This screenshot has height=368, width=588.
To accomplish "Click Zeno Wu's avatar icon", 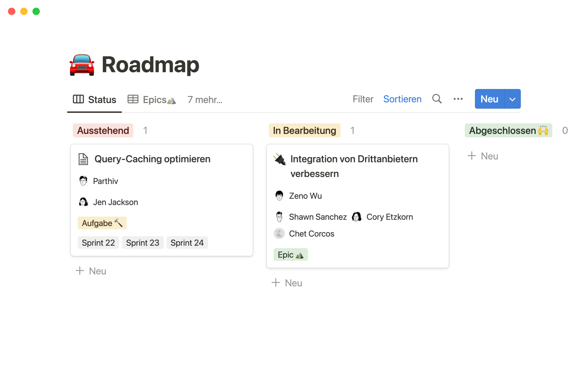I will coord(279,196).
